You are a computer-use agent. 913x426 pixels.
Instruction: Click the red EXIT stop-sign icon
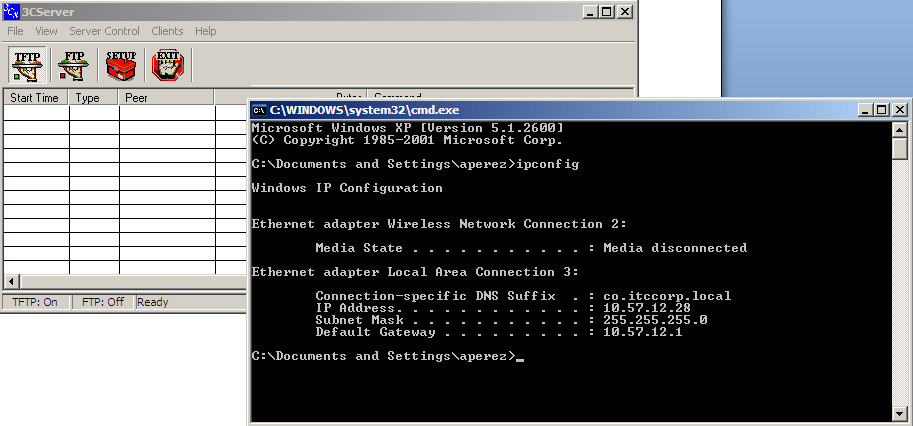point(168,65)
